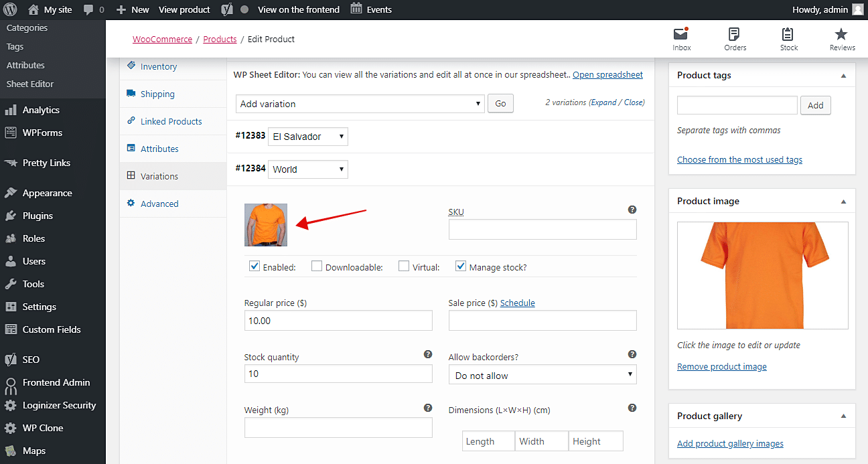Click the Regular price input field
Screen dimensions: 868x464
(338, 321)
